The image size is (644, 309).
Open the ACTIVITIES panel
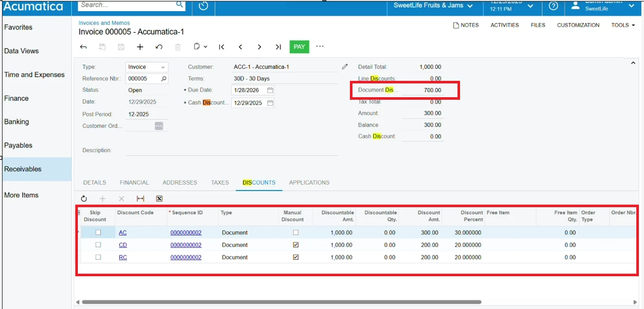pos(505,25)
